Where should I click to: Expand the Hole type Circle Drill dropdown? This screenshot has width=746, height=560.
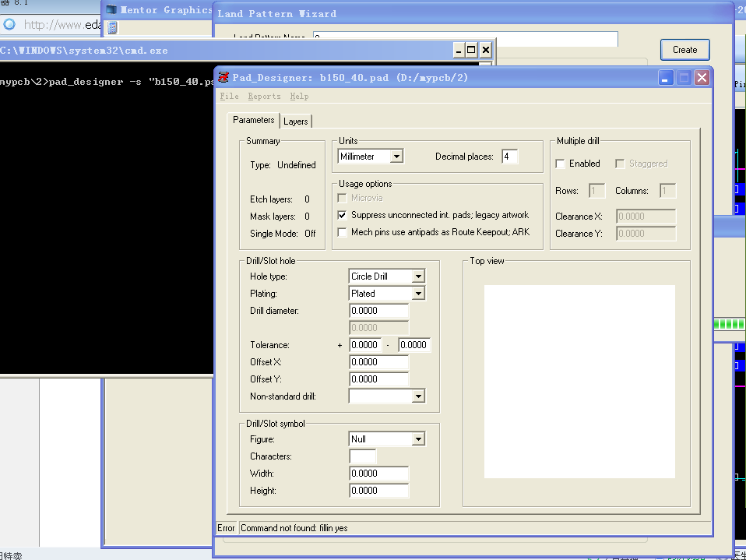pyautogui.click(x=418, y=276)
